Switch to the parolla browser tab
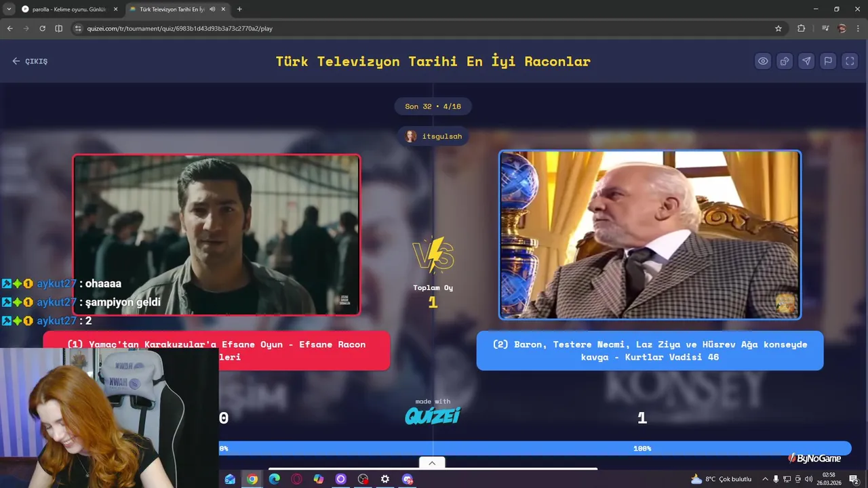This screenshot has height=488, width=868. (70, 9)
